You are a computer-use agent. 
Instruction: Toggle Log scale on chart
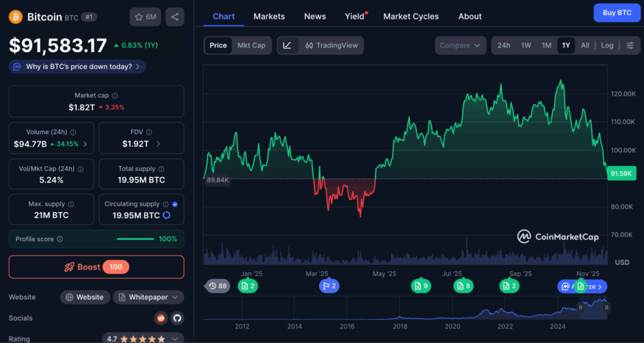pos(607,45)
